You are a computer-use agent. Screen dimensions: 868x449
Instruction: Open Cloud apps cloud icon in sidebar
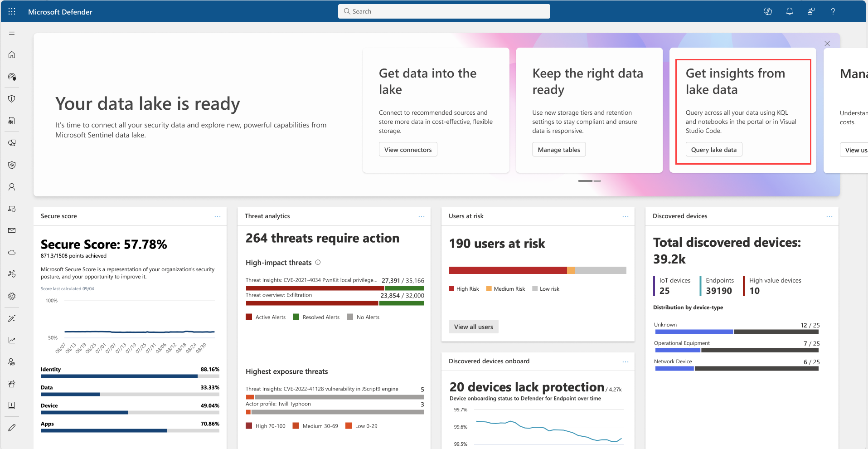click(12, 252)
